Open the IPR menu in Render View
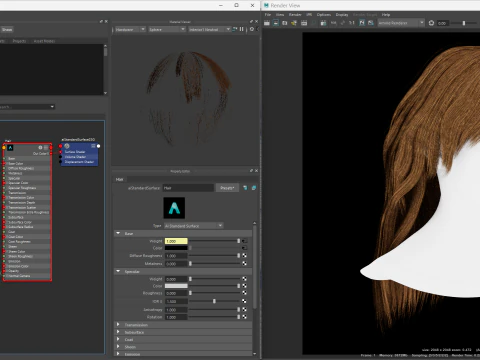This screenshot has height=360, width=480. pos(309,15)
